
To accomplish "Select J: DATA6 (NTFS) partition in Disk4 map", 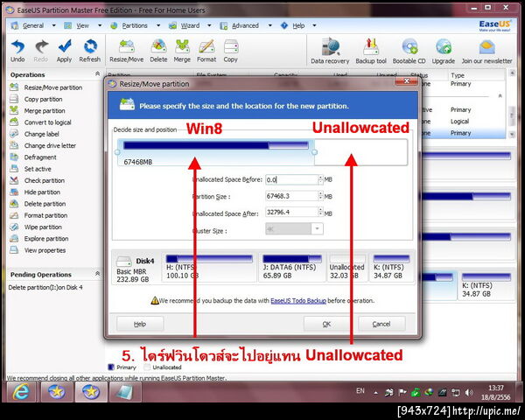I will [292, 267].
